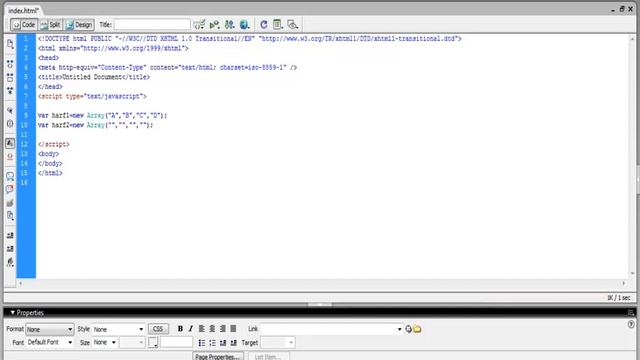Open the File management icon menu
Viewport: 640px width, 360px height.
(x=229, y=24)
